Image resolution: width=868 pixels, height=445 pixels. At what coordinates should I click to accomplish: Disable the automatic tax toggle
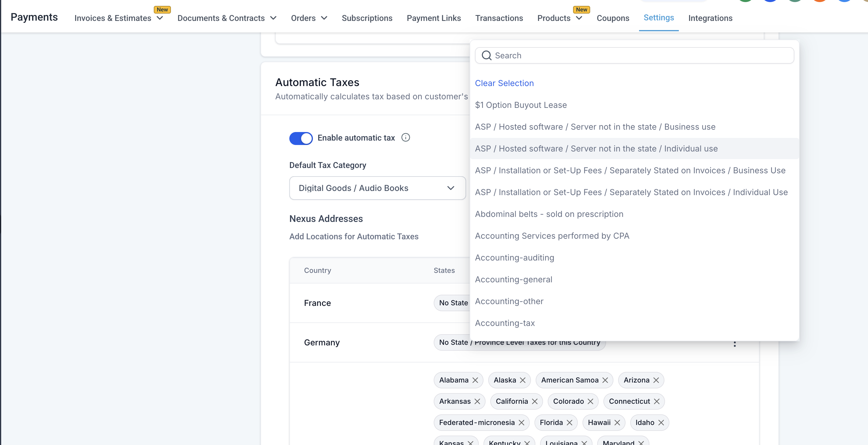[301, 138]
